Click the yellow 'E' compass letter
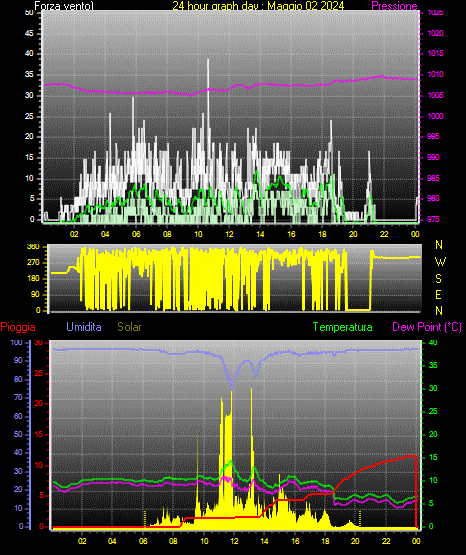The height and width of the screenshot is (555, 466). 438,295
